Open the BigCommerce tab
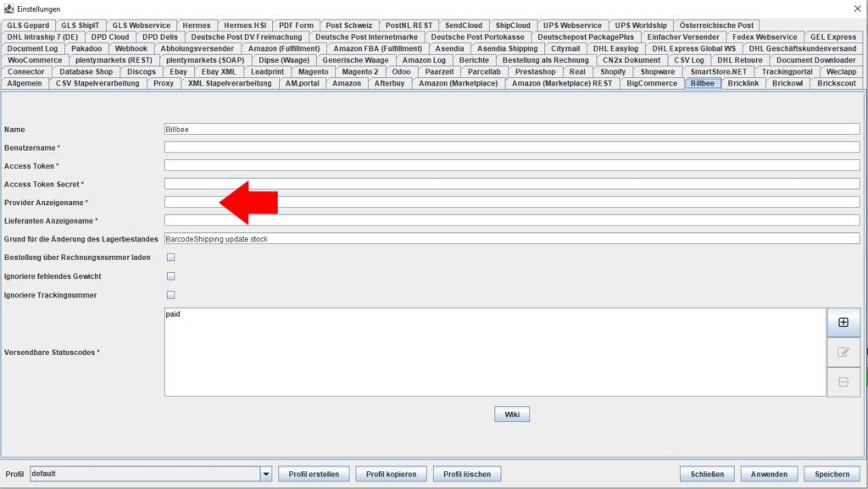This screenshot has width=868, height=489. [652, 83]
